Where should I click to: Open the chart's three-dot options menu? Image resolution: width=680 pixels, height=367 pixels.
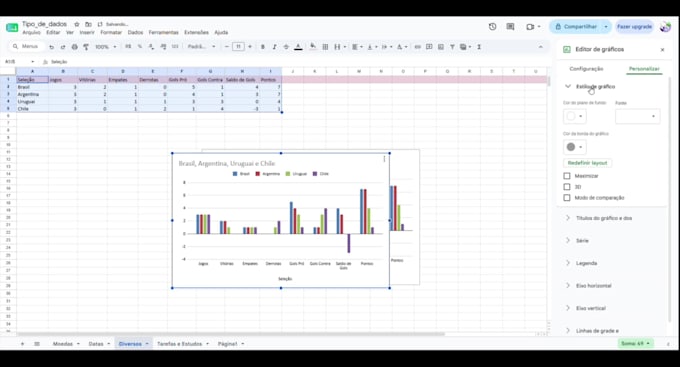click(x=384, y=159)
